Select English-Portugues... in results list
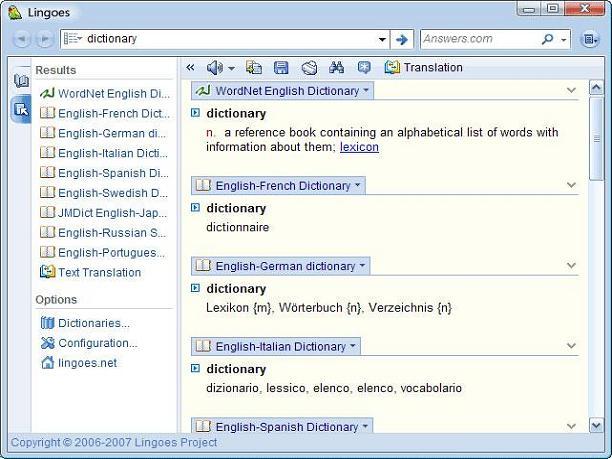This screenshot has height=459, width=612. [x=102, y=253]
